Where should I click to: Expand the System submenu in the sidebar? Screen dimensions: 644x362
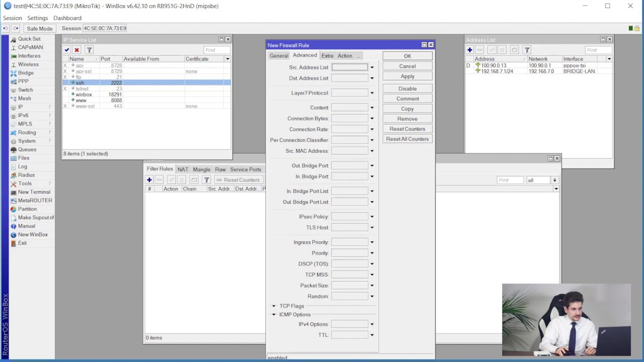(x=31, y=141)
